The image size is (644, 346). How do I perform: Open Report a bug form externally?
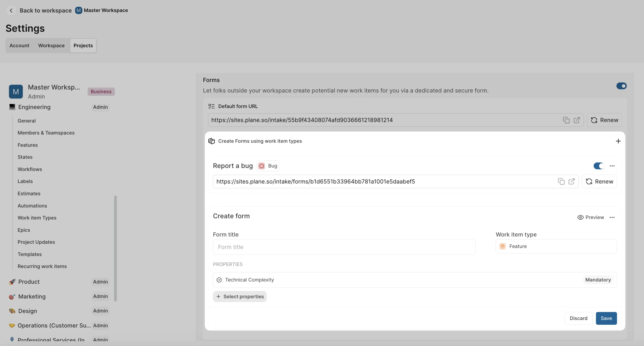572,181
